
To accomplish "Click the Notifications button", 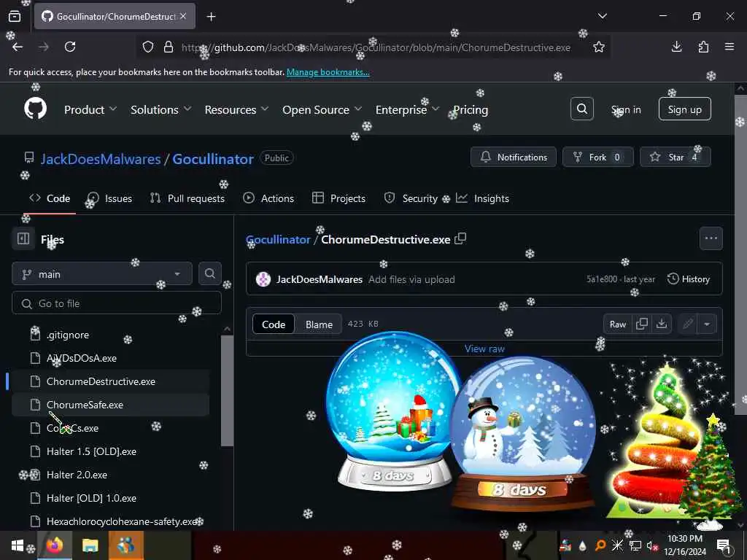I will click(513, 157).
